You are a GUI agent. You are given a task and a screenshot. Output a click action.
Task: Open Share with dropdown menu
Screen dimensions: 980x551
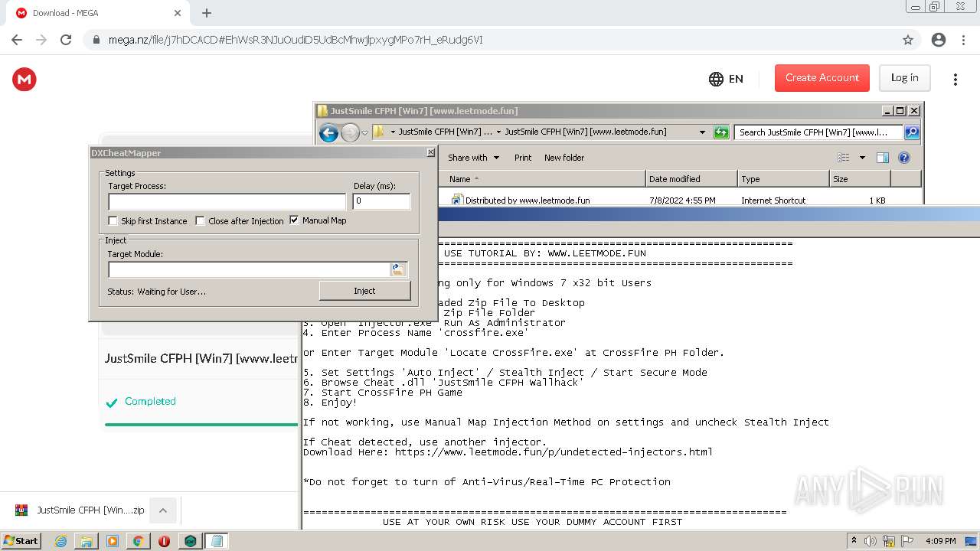(x=473, y=158)
